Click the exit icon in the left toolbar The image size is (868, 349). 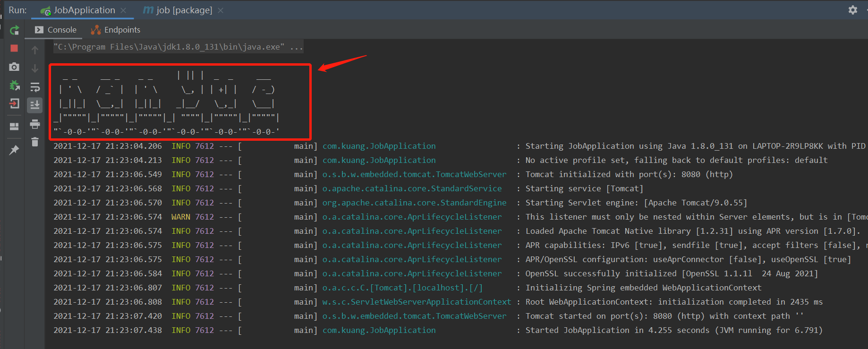14,103
